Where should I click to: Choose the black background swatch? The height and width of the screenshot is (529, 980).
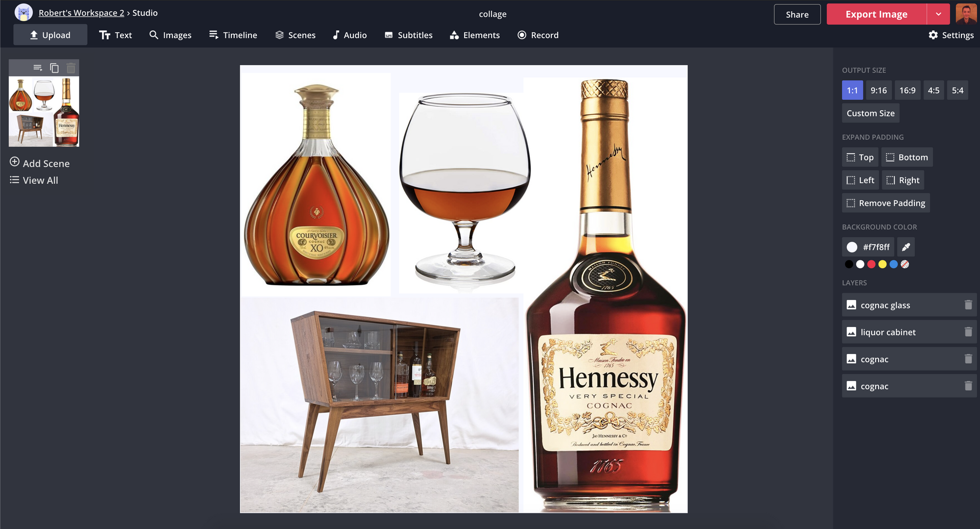pos(849,264)
